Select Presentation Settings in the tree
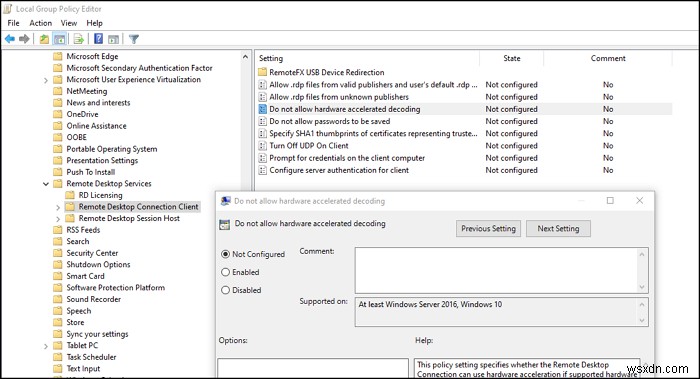The image size is (700, 379). tap(102, 161)
